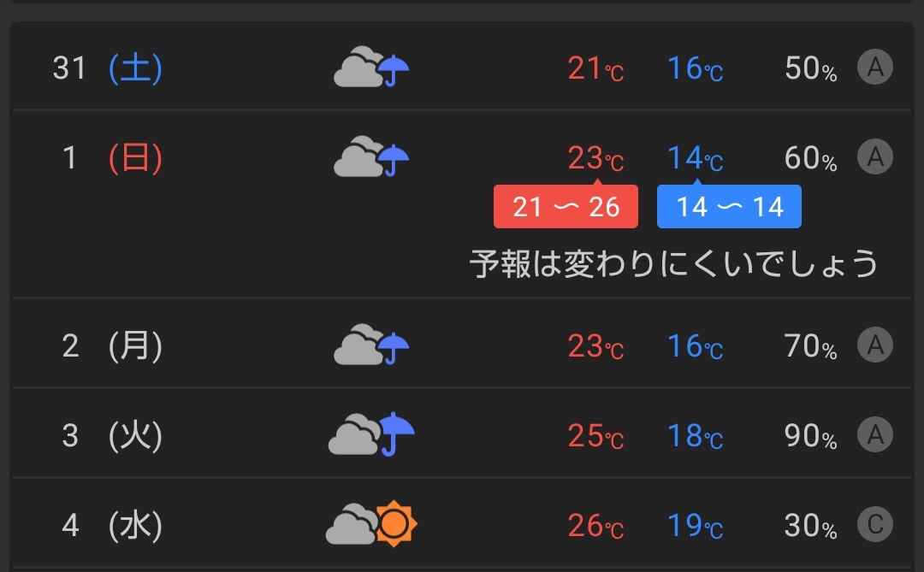Click the cloudy-sunny icon for Wednesday 4
This screenshot has height=572, width=924.
point(371,524)
